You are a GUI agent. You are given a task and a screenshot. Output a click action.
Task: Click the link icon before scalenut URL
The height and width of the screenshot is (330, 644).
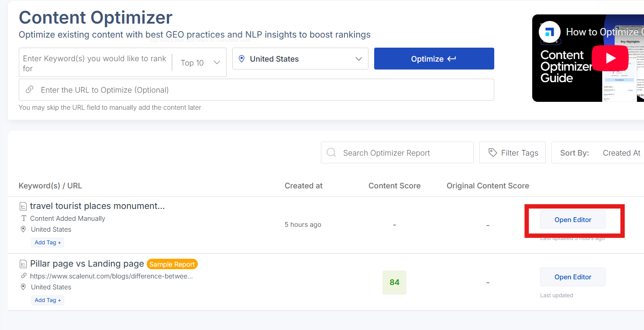pyautogui.click(x=24, y=276)
